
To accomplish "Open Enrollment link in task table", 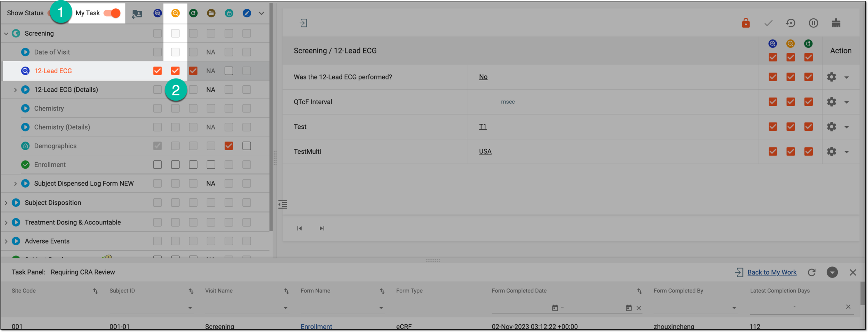I will (x=316, y=327).
